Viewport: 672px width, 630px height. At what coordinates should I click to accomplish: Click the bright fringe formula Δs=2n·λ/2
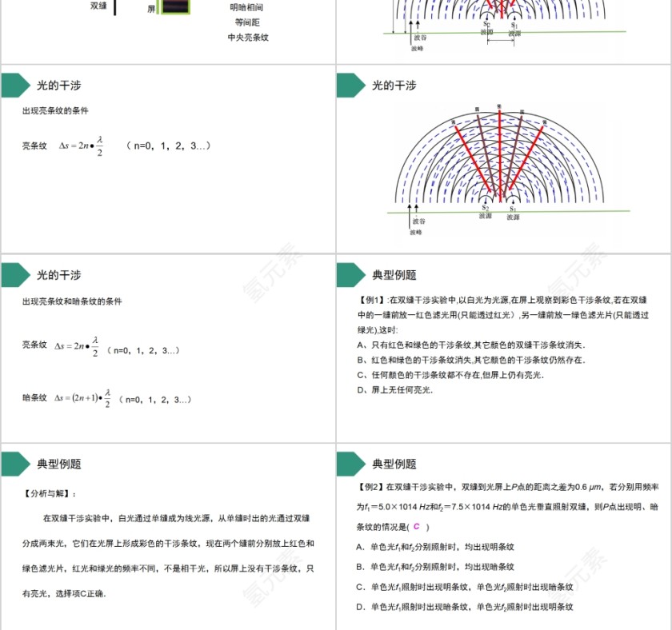[82, 145]
